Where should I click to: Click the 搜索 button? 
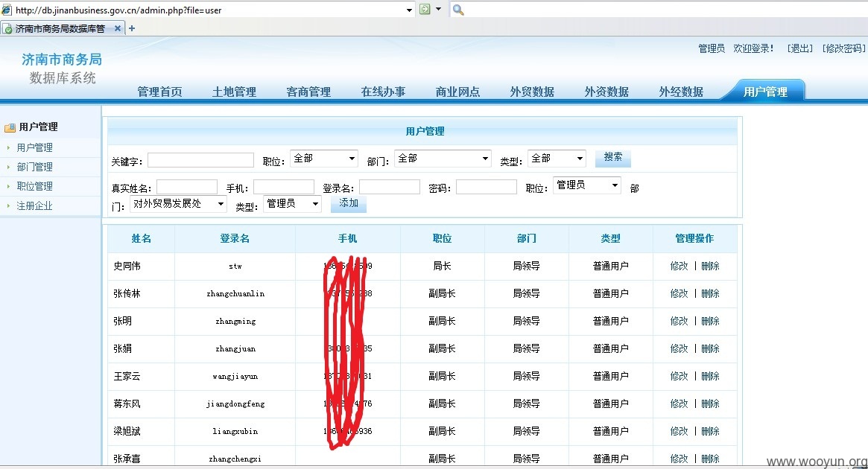tap(612, 158)
